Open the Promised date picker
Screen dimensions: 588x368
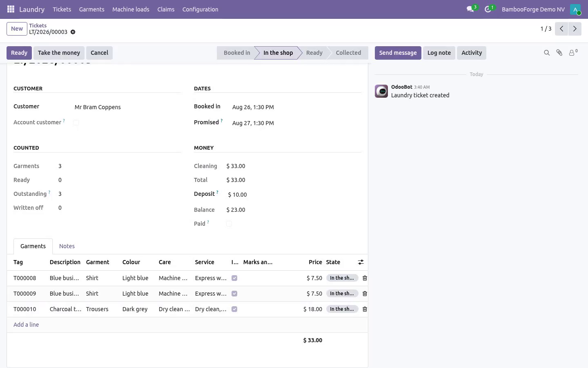pos(296,123)
